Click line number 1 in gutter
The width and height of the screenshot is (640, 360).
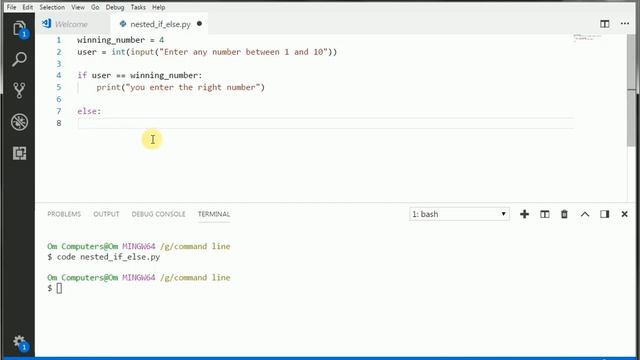pyautogui.click(x=59, y=40)
